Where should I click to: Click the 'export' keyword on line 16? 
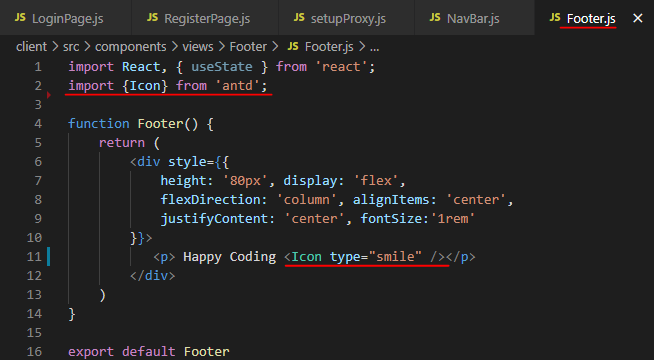pos(91,351)
